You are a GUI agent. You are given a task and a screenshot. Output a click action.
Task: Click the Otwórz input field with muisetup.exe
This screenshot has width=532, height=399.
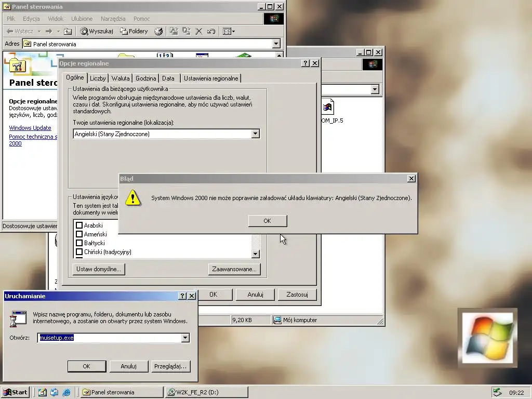(110, 338)
